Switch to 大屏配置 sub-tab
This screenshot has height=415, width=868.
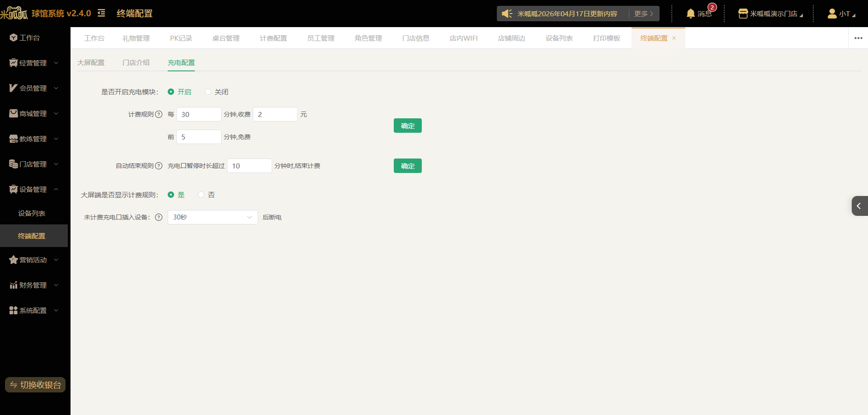click(x=91, y=62)
